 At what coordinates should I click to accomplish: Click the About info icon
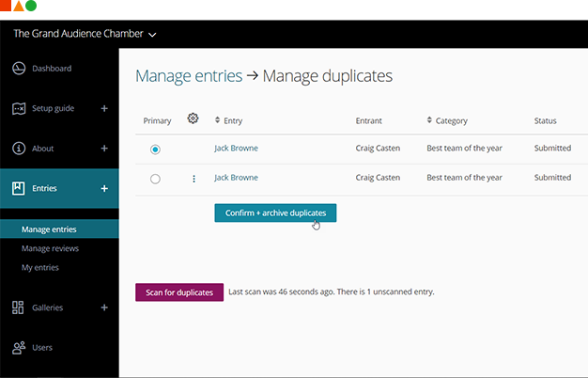[x=18, y=149]
